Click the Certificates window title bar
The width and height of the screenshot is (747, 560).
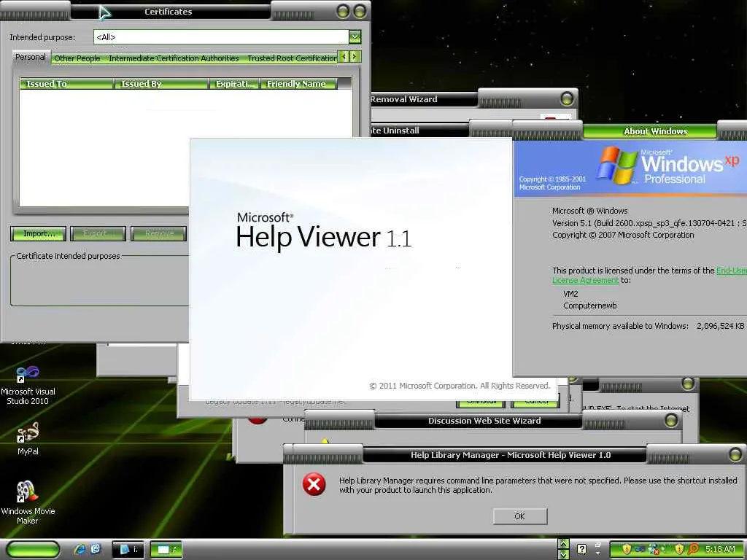(169, 12)
